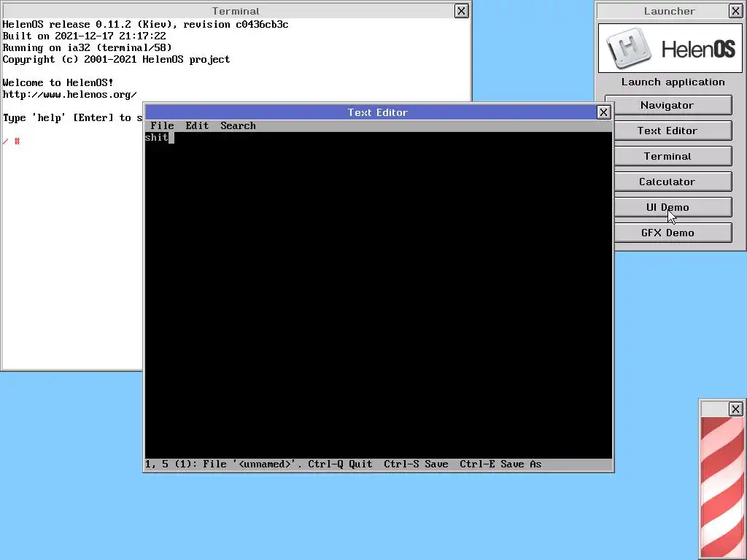Screen dimensions: 747x560
Task: Click the 'Launch application' label
Action: click(673, 82)
